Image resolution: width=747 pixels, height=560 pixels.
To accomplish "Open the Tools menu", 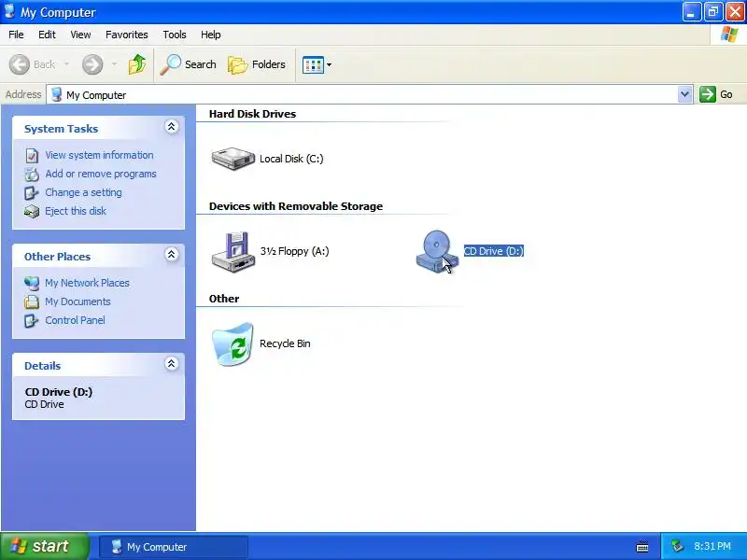I will [175, 35].
